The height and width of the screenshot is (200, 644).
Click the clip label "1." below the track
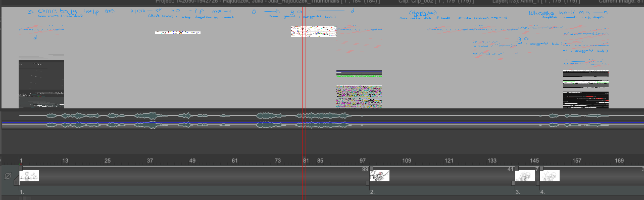tap(22, 192)
